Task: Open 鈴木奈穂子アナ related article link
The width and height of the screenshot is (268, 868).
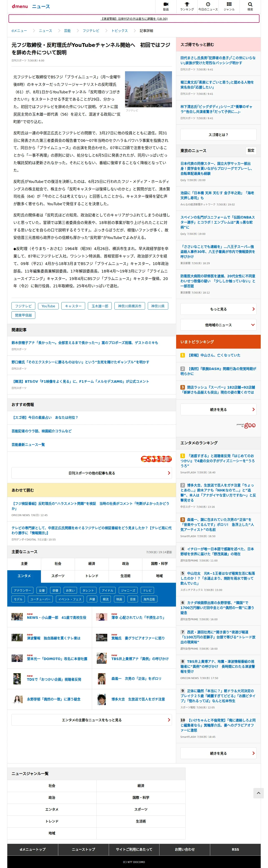Action: pos(85,343)
